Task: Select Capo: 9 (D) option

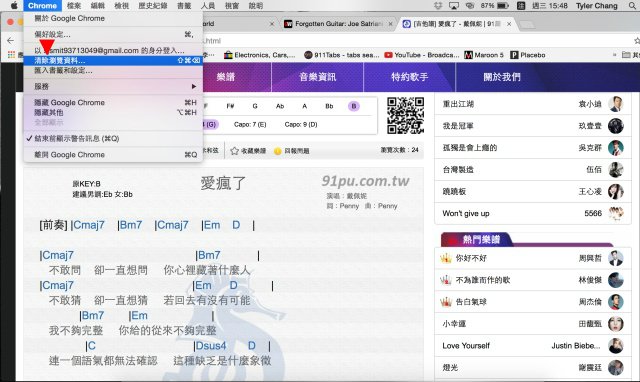Action: 301,124
